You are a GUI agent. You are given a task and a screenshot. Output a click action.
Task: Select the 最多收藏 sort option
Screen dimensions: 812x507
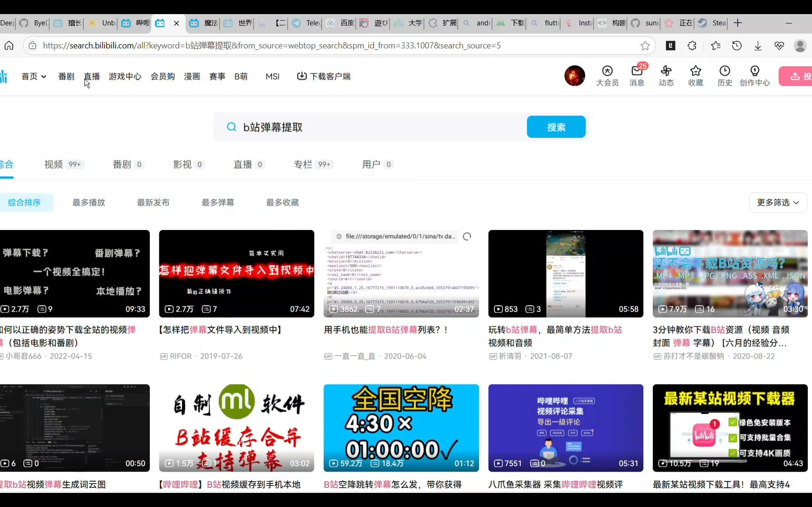283,202
